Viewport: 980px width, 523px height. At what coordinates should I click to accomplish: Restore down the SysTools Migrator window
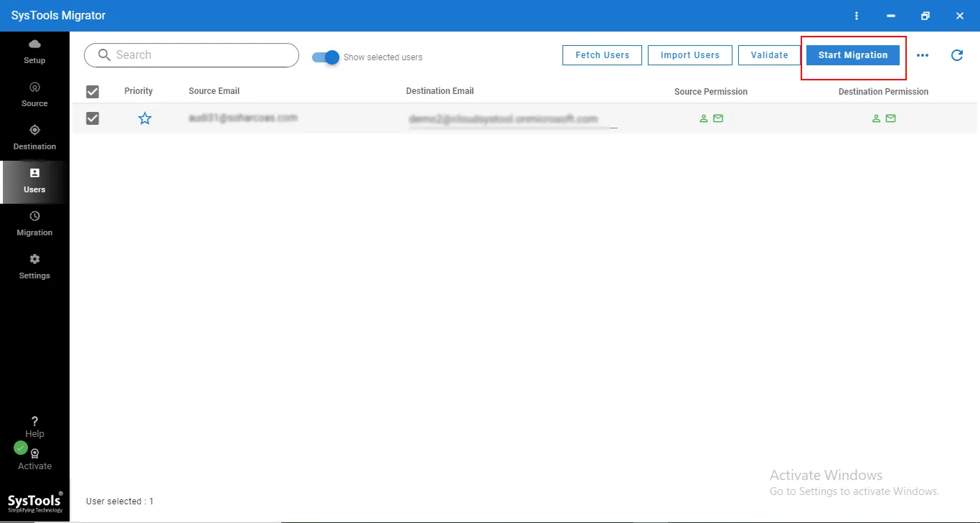pyautogui.click(x=925, y=16)
